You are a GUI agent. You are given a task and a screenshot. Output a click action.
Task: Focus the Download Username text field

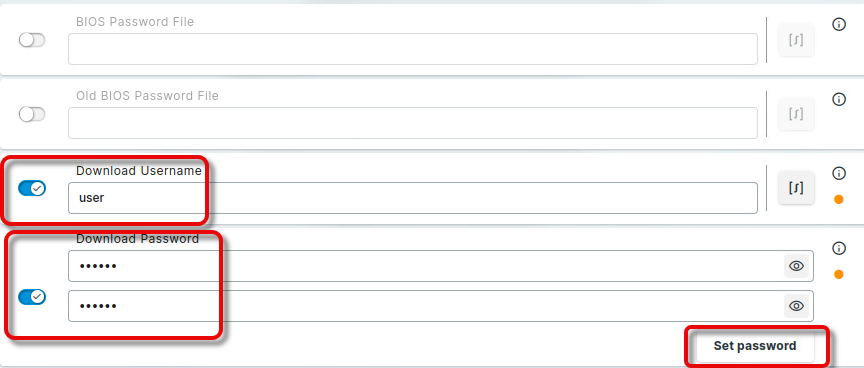[x=413, y=198]
